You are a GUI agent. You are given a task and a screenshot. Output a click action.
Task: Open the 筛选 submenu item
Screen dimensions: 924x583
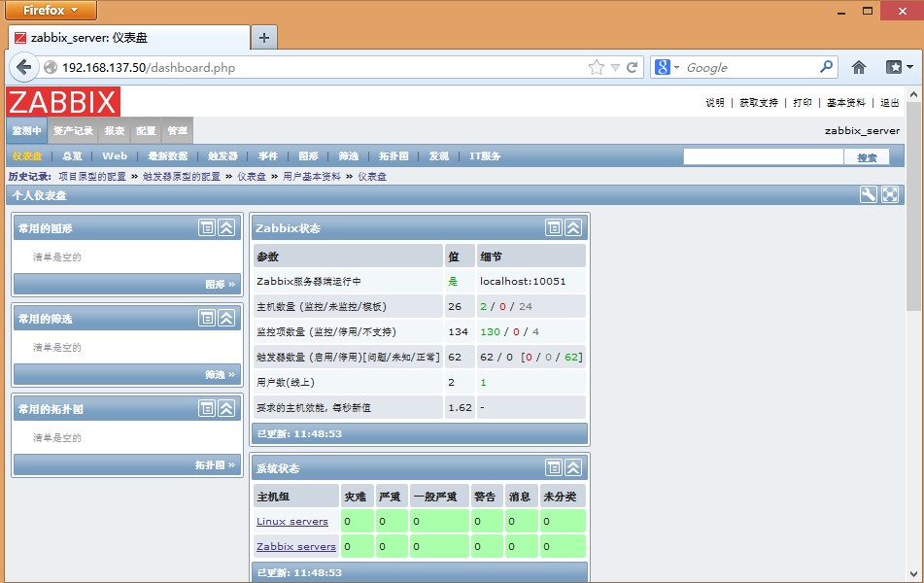point(348,156)
